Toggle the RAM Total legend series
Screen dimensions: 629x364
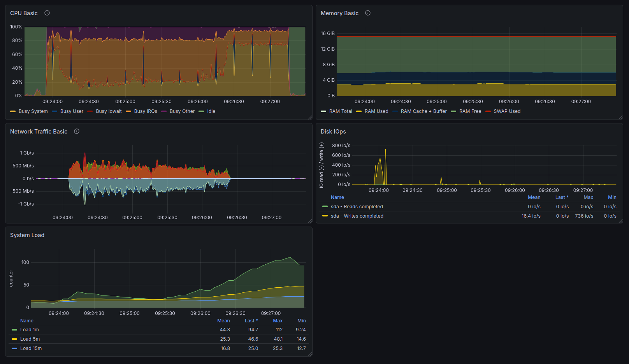[341, 111]
